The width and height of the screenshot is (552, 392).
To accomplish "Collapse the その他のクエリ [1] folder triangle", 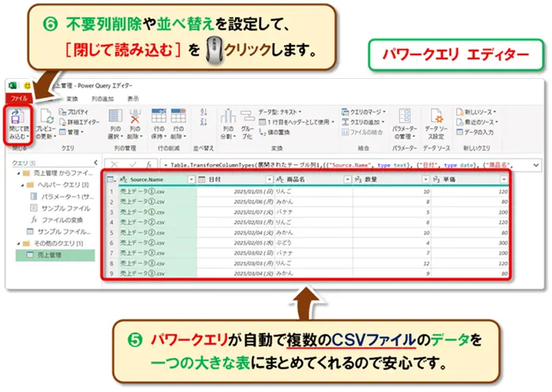I will 18,244.
